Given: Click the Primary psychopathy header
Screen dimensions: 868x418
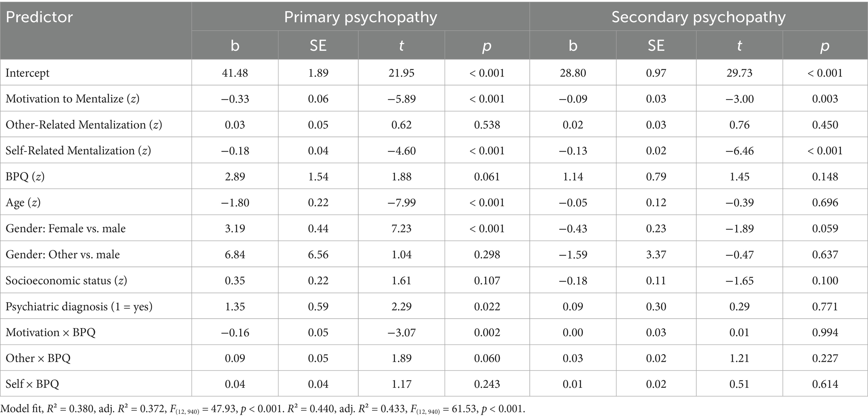Looking at the screenshot, I should (360, 17).
